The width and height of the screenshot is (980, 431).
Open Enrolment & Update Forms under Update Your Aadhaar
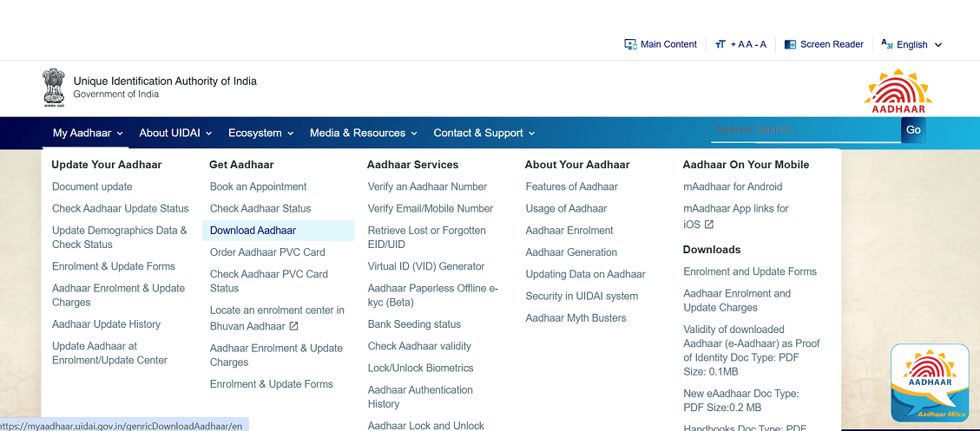point(114,266)
